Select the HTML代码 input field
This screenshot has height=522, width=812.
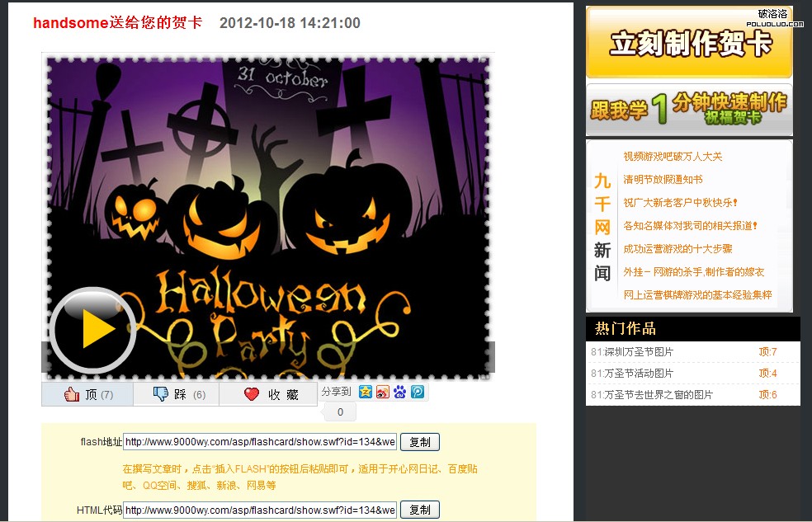[259, 510]
